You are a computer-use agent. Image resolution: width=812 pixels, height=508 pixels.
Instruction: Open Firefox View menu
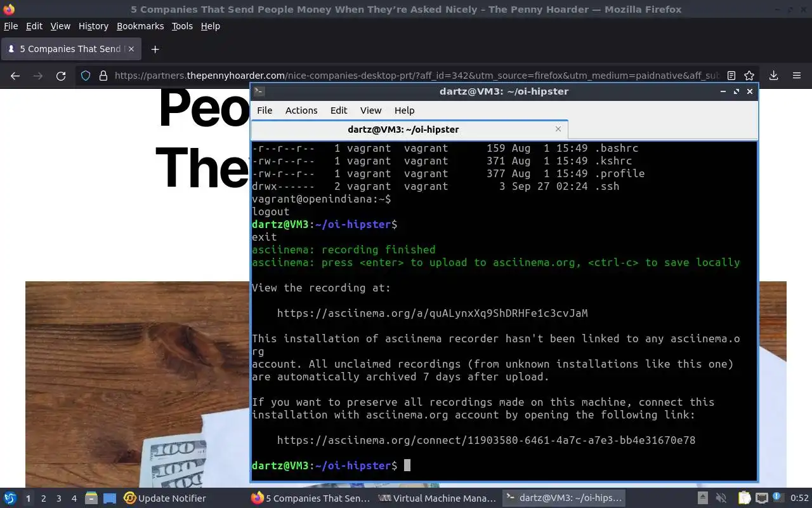click(60, 26)
